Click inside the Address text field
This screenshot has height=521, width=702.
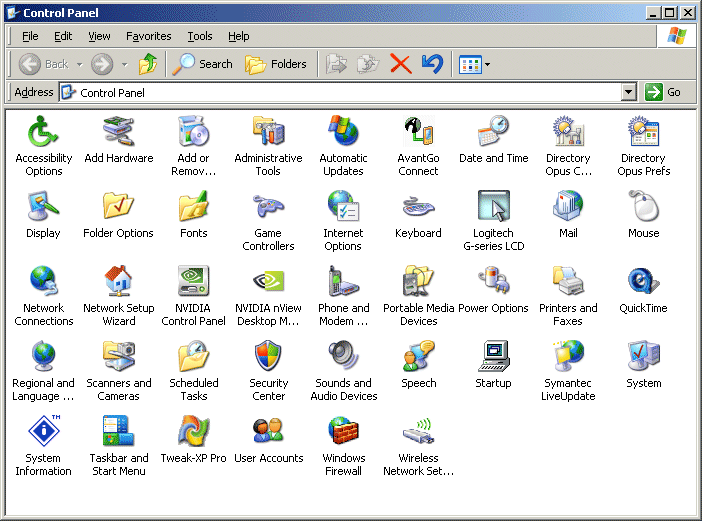(340, 92)
